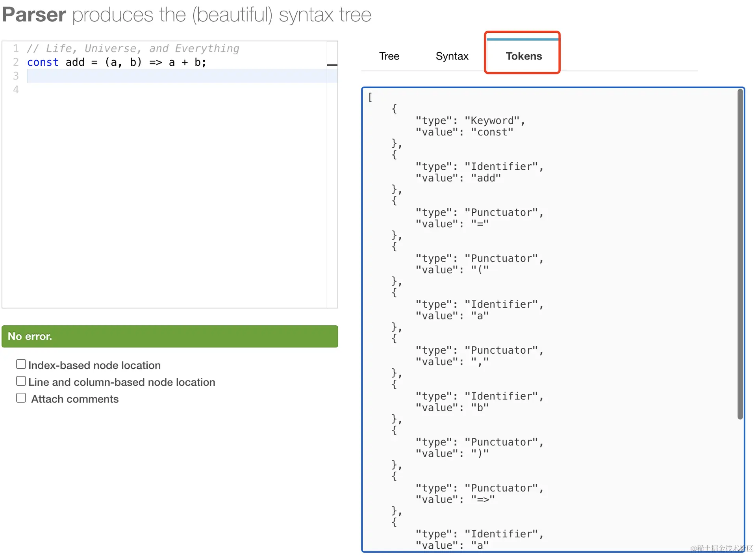
Task: Click the resize handle of tokens output
Action: (741, 548)
